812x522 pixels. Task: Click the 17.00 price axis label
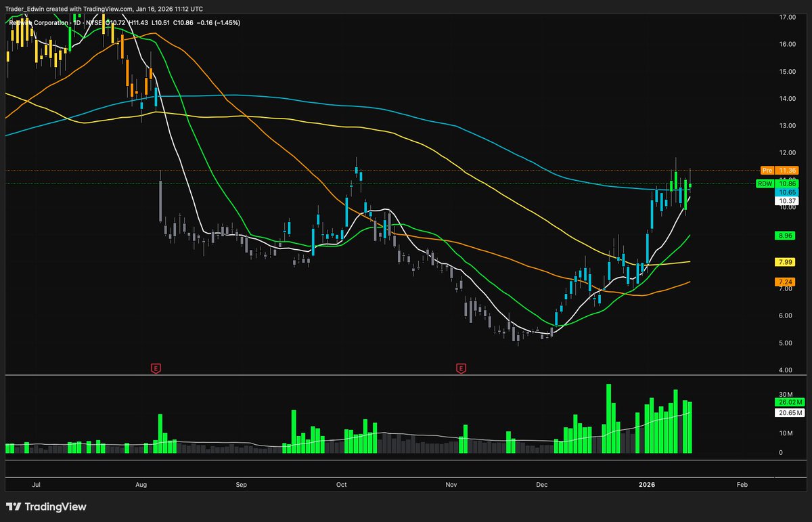[787, 17]
